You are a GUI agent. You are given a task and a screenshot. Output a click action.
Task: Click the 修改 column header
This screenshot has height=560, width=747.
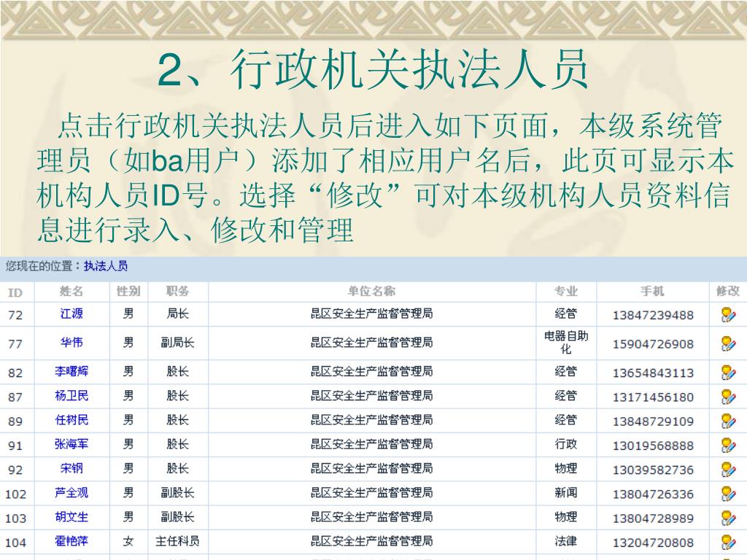728,292
